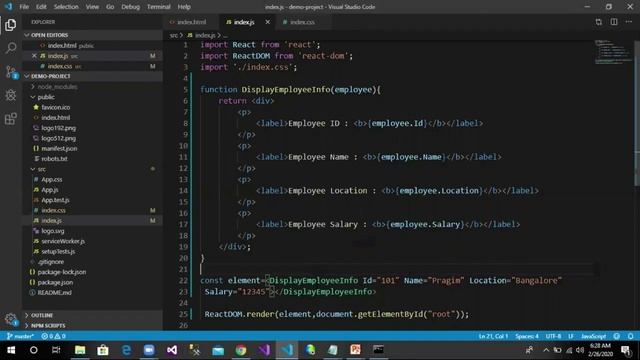Viewport: 640px width, 360px height.
Task: Open the Explorer view in activity bar
Action: [11, 25]
